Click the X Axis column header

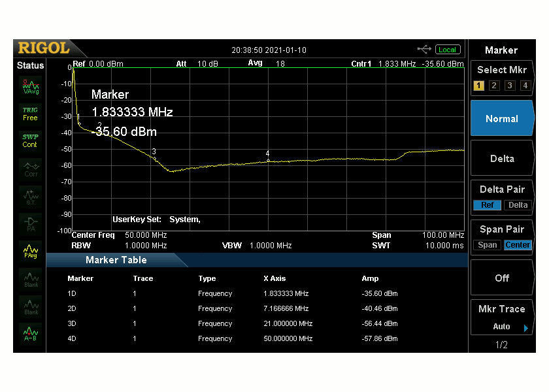click(274, 278)
